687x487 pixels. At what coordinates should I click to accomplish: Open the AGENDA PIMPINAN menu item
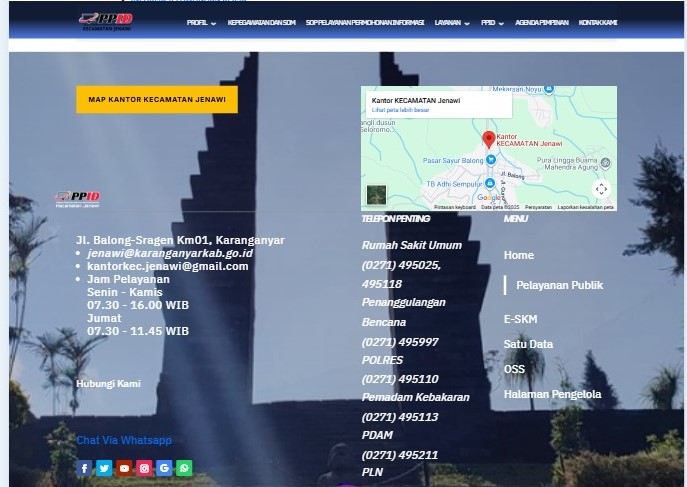point(541,22)
